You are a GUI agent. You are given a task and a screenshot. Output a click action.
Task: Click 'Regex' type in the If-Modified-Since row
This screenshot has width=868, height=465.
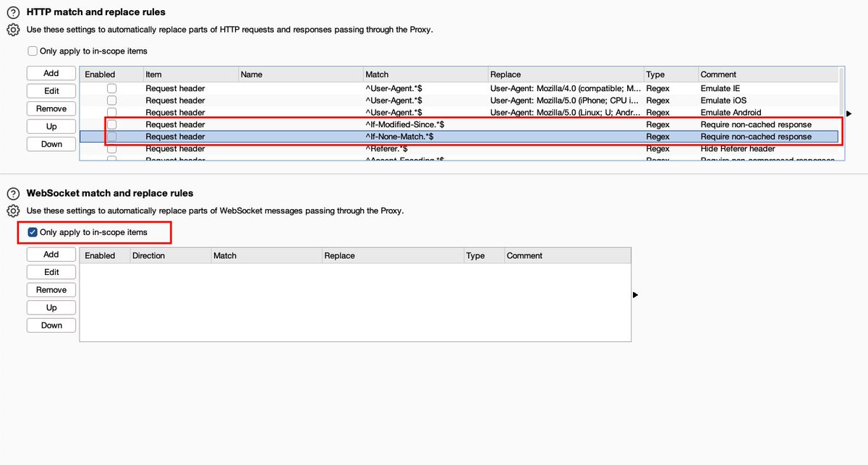[x=658, y=124]
